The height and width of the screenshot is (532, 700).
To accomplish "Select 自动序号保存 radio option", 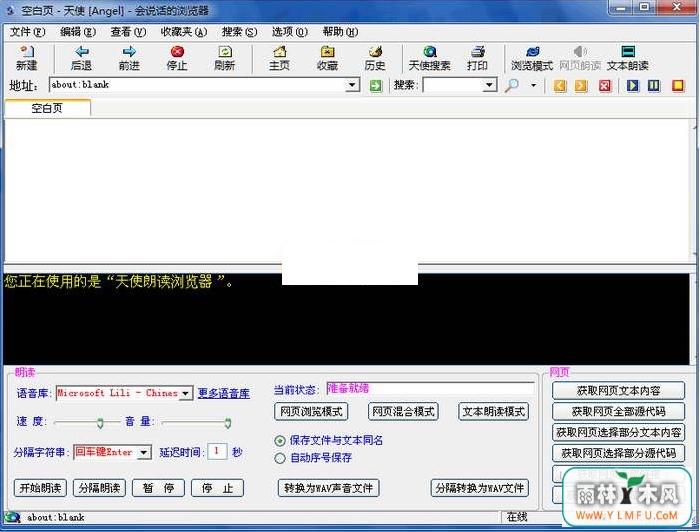I will tap(280, 458).
